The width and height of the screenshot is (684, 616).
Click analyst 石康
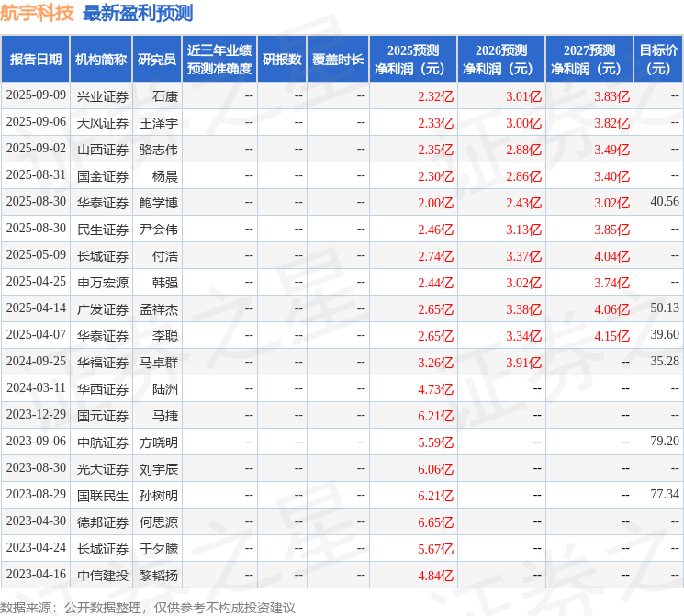165,96
